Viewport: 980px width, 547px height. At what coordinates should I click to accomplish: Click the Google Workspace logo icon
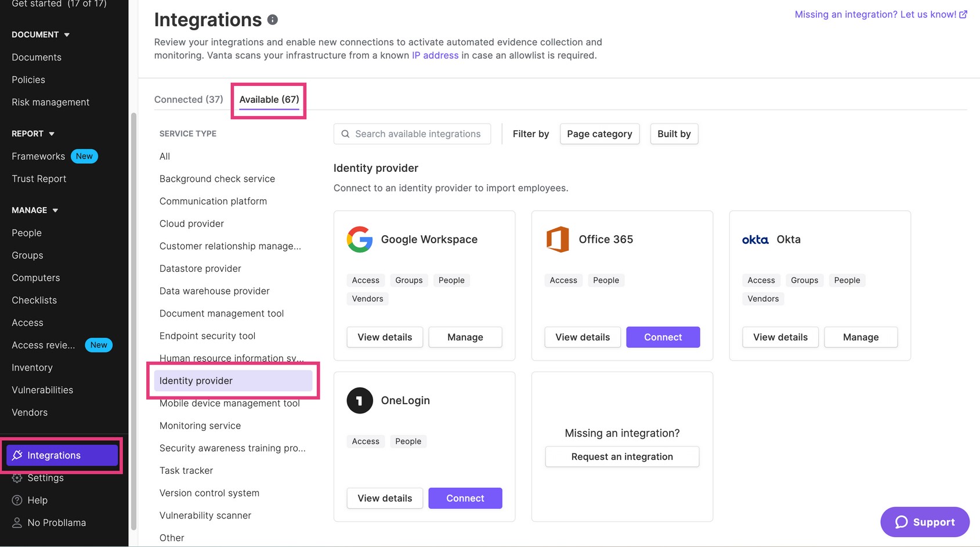click(x=359, y=239)
